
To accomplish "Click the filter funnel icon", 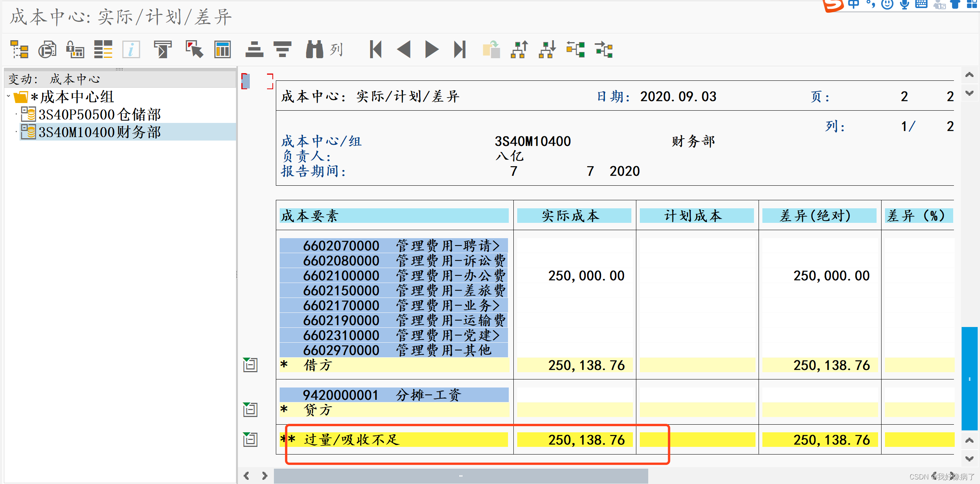I will click(x=162, y=50).
